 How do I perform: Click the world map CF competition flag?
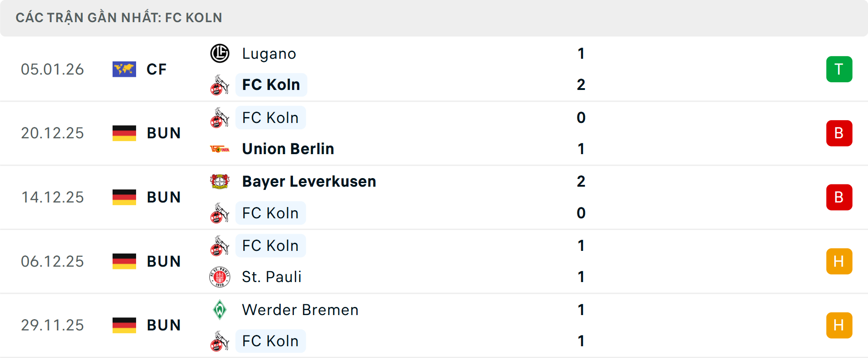(x=124, y=69)
